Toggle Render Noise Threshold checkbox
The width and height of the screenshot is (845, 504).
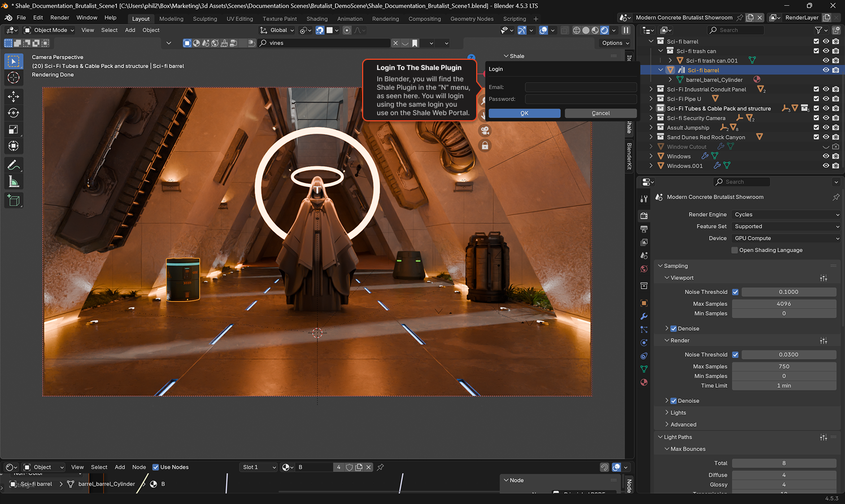pos(735,355)
